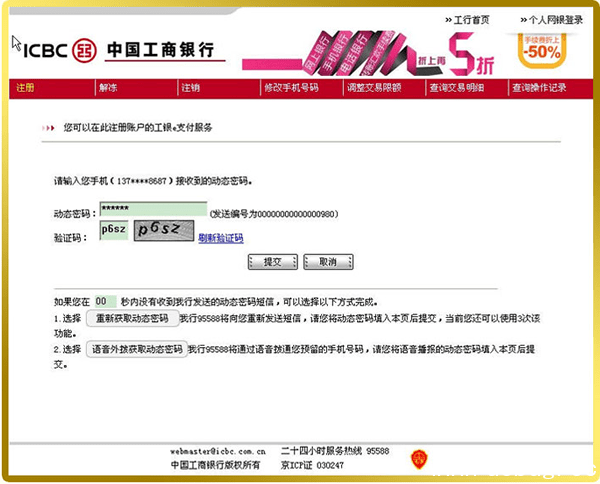The width and height of the screenshot is (600, 484).
Task: Click the 取消 button
Action: (328, 262)
